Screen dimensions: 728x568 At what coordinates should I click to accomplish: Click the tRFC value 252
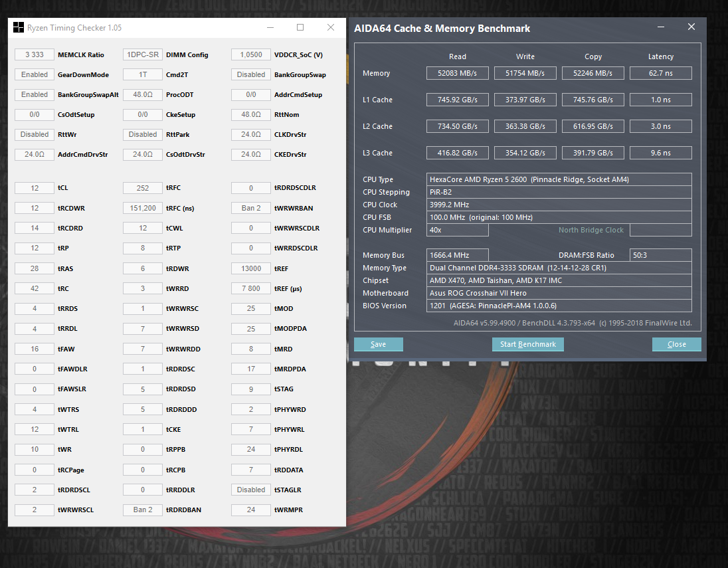click(143, 188)
